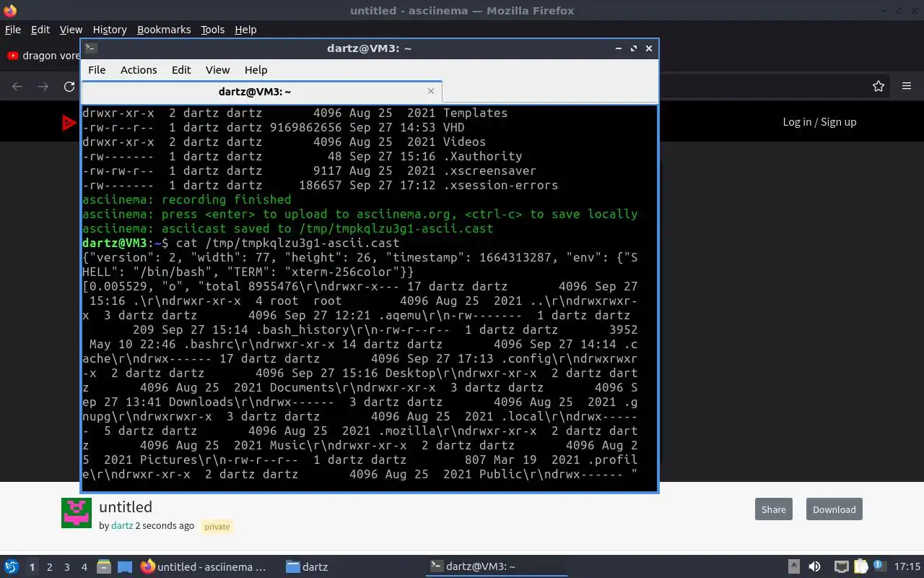Click the .xscreensaver file name

coord(489,171)
